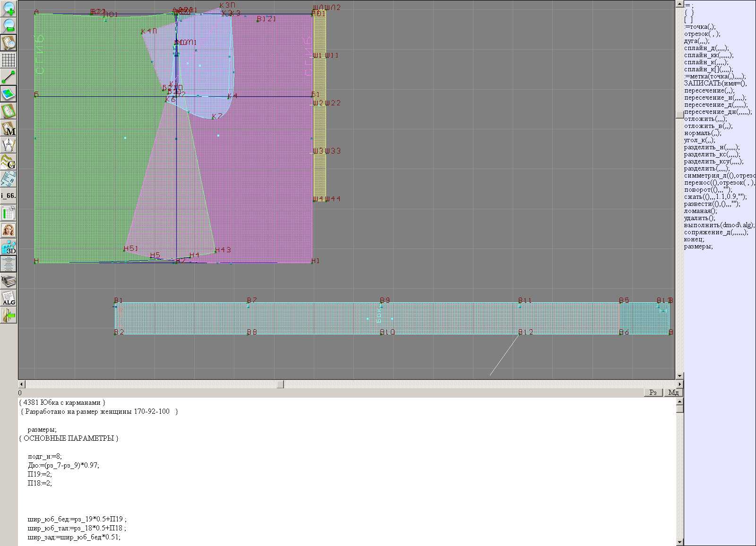Viewport: 756px width, 546px height.
Task: Click the canvas vertical scrollbar down arrow
Action: [x=679, y=376]
